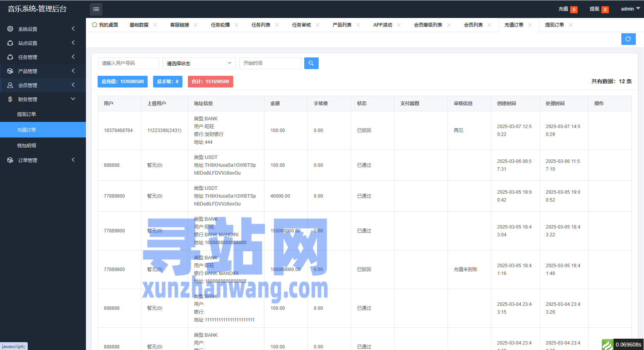Expand the 订单管理 menu chevron
This screenshot has width=644, height=350.
coord(73,160)
